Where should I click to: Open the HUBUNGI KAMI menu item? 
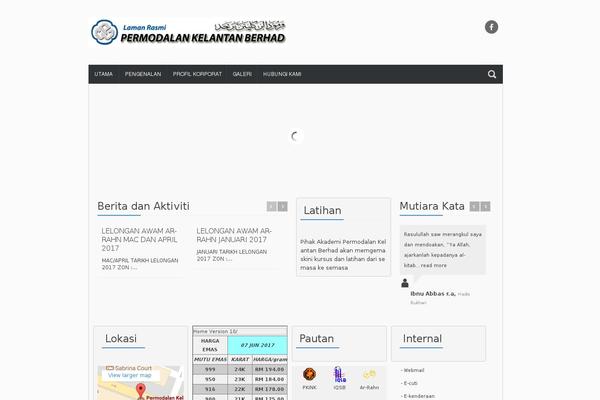pyautogui.click(x=282, y=74)
